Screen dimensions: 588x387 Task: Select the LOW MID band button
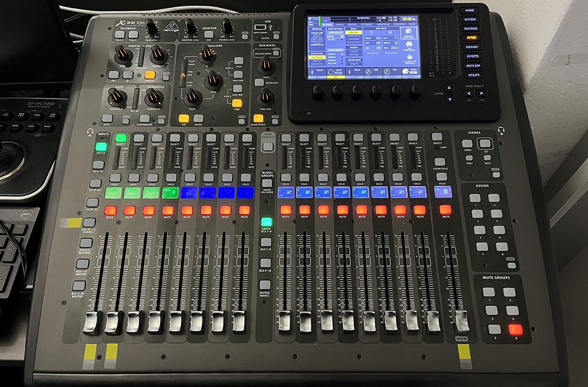[x=237, y=89]
